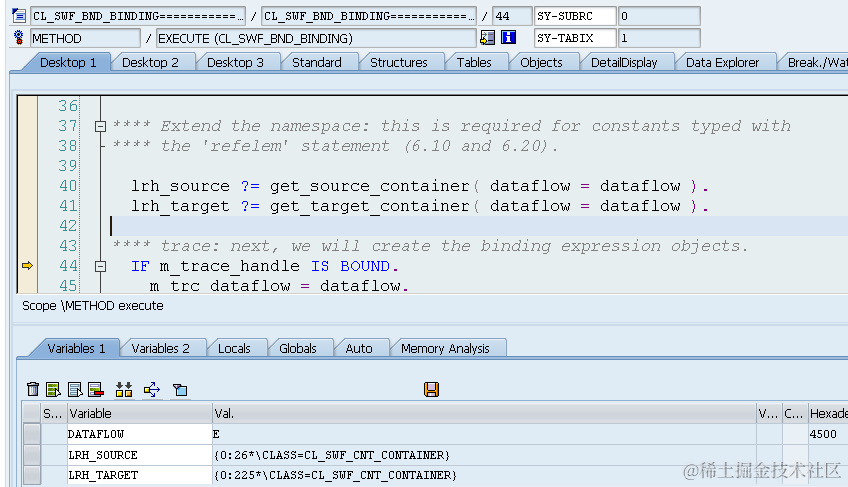This screenshot has width=848, height=487.
Task: Click code line 41 lrh_target assignment
Action: pyautogui.click(x=420, y=206)
